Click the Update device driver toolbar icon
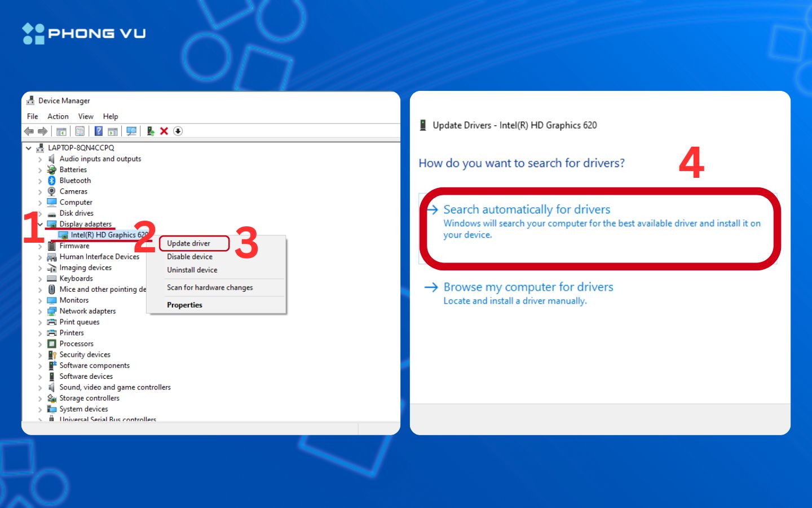The image size is (812, 508). 151,132
